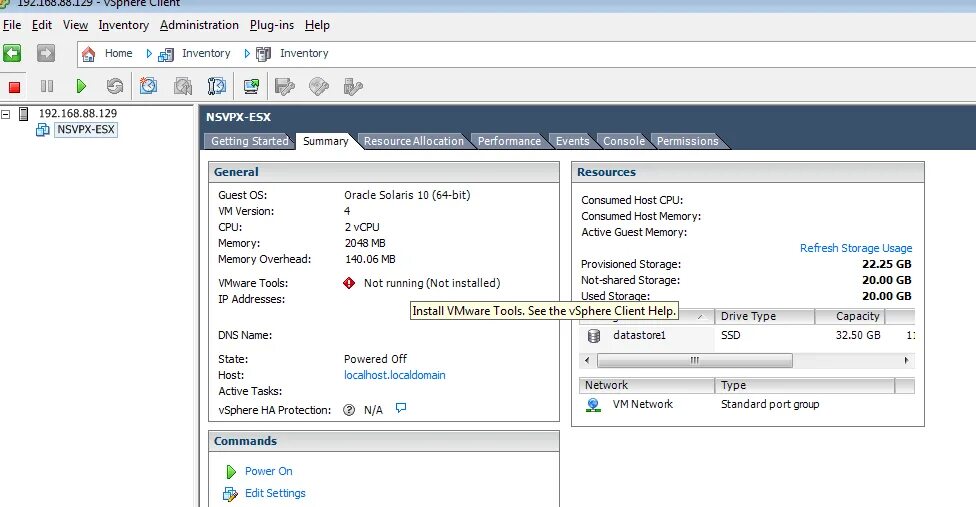The width and height of the screenshot is (976, 507).
Task: Open the Performance tab
Action: 509,141
